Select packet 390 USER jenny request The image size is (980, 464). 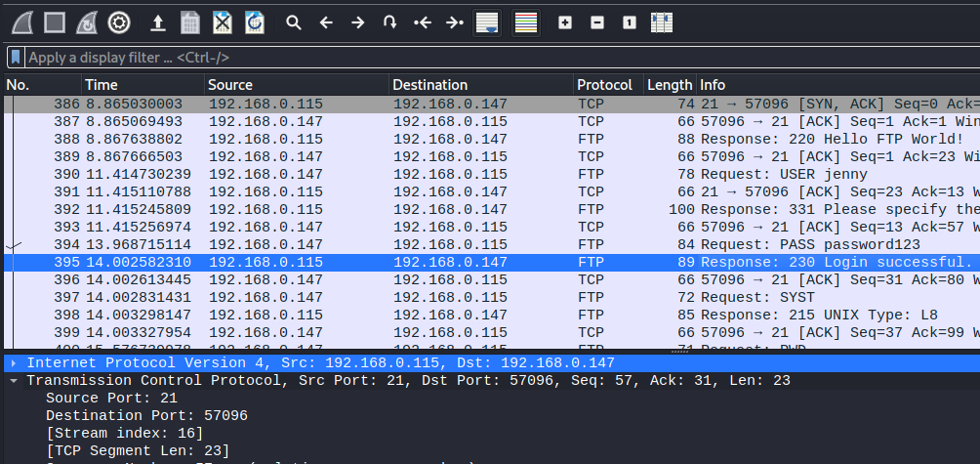[492, 174]
